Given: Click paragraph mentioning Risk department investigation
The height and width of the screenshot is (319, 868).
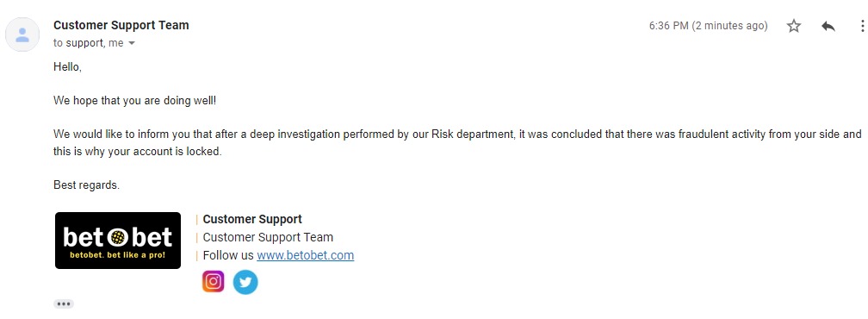Looking at the screenshot, I should (457, 143).
